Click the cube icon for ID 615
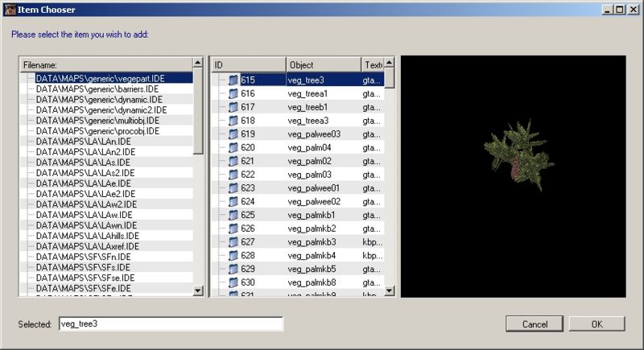Image resolution: width=644 pixels, height=350 pixels. click(233, 80)
